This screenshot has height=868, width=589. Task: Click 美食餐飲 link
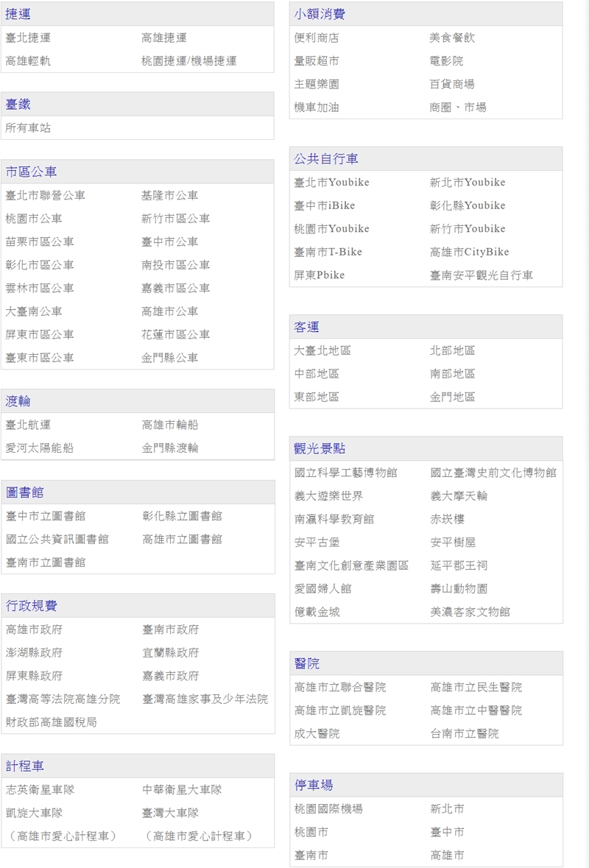pyautogui.click(x=452, y=38)
